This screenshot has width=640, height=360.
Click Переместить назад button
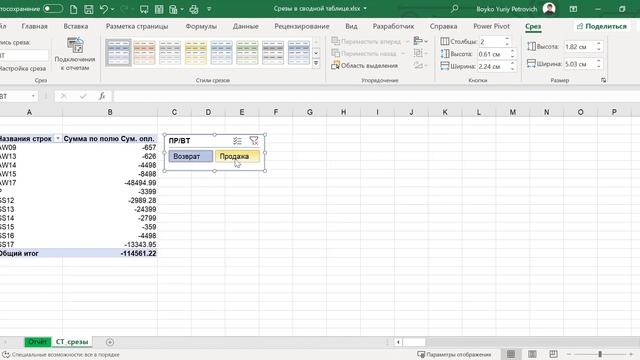(364, 53)
